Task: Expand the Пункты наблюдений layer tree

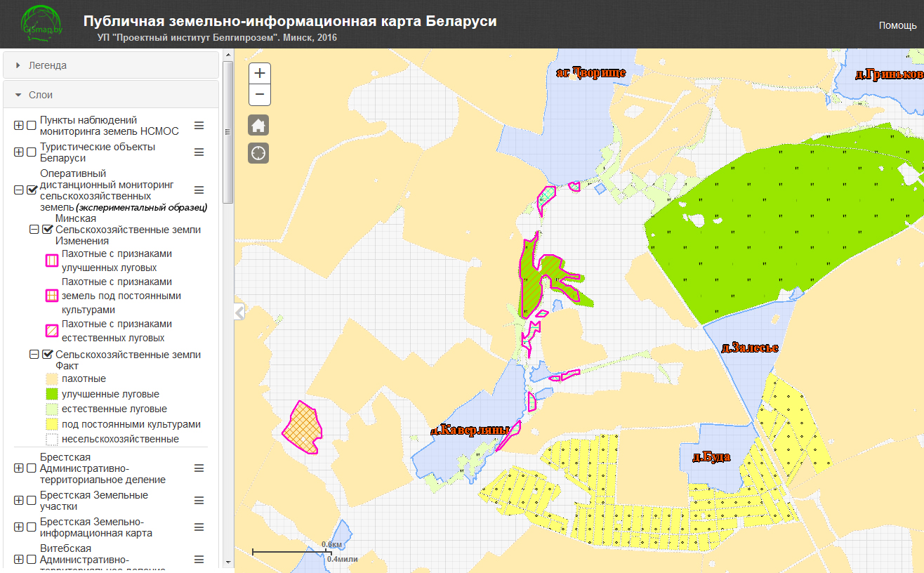Action: point(19,126)
